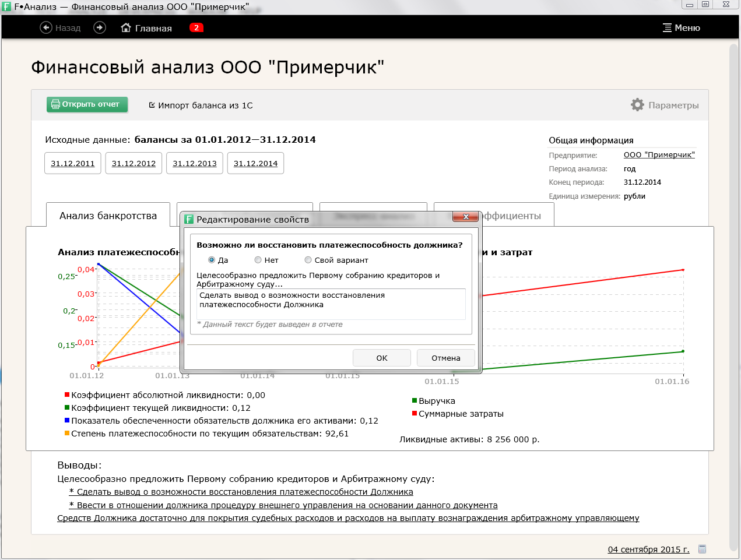
Task: Choose the Свой вариант radio option
Action: click(x=308, y=260)
